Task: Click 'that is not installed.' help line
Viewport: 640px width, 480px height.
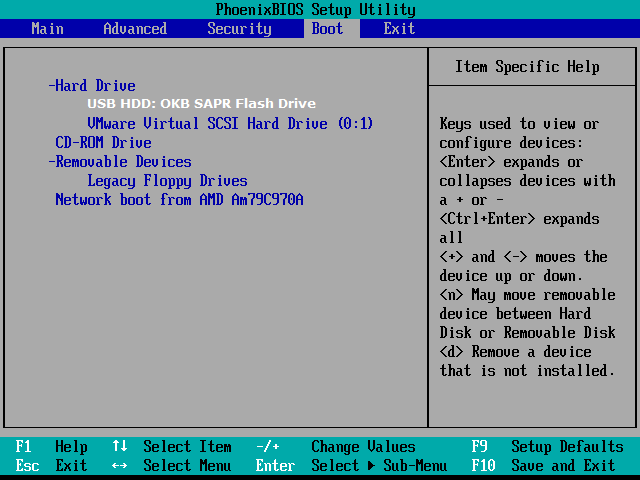Action: point(527,371)
